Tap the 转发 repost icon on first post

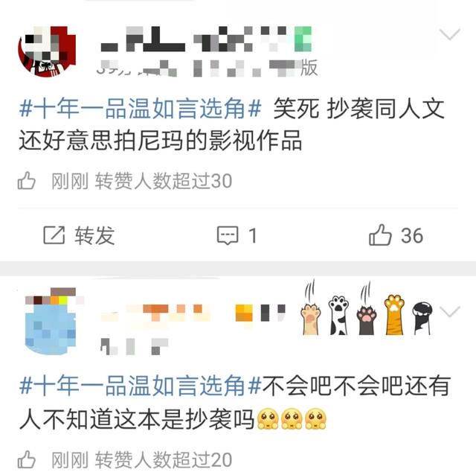click(x=54, y=235)
